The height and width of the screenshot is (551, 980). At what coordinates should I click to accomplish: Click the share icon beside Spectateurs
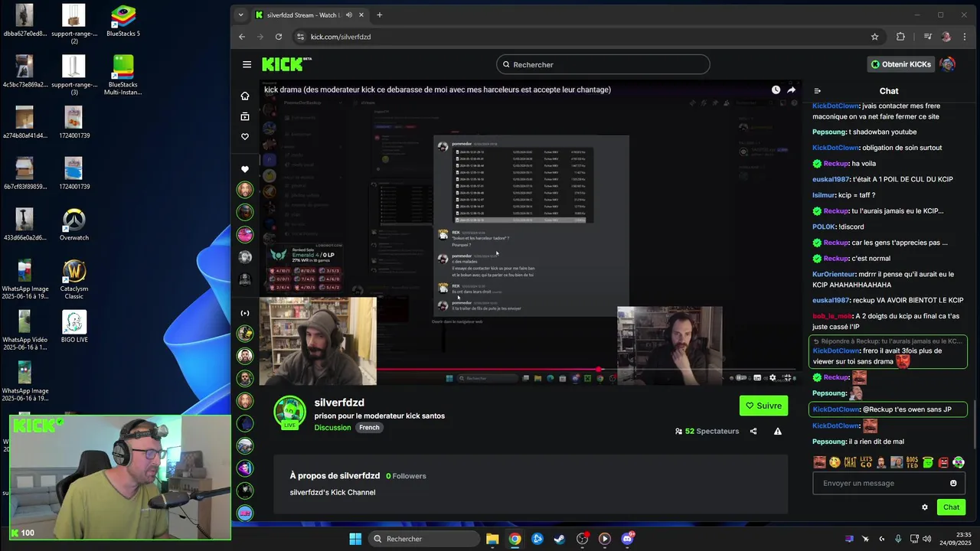click(753, 431)
